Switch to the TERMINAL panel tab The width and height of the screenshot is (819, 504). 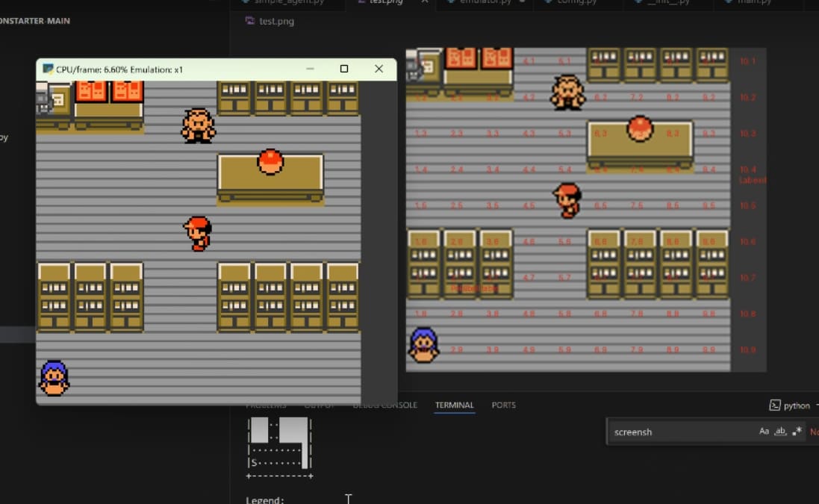[x=455, y=405]
